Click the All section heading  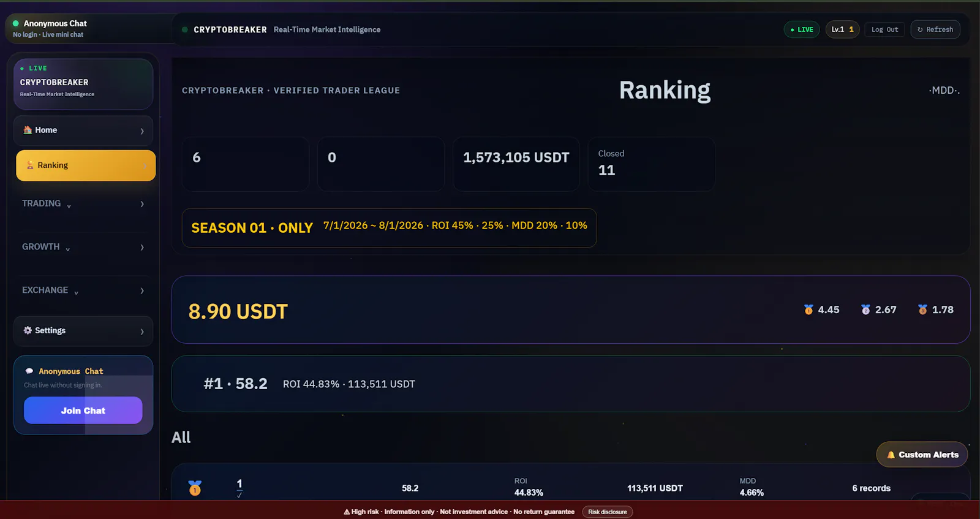[x=181, y=438]
